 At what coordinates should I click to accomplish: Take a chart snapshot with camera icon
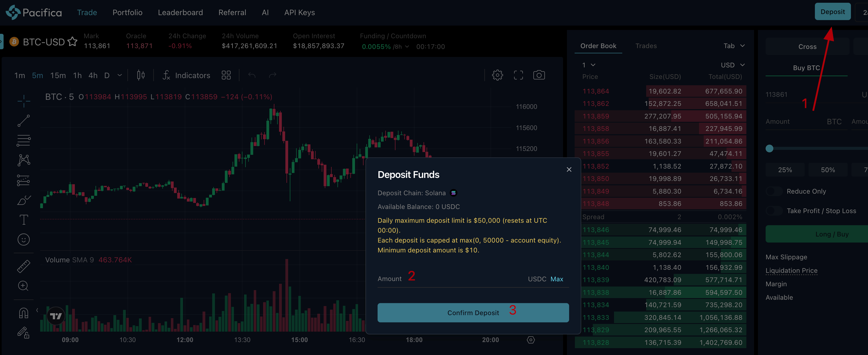[539, 75]
